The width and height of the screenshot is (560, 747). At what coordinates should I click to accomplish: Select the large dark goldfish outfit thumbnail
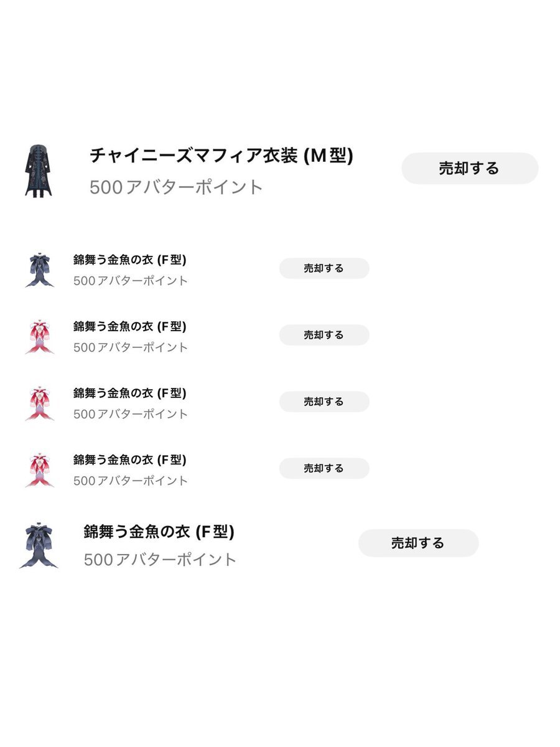click(x=39, y=545)
